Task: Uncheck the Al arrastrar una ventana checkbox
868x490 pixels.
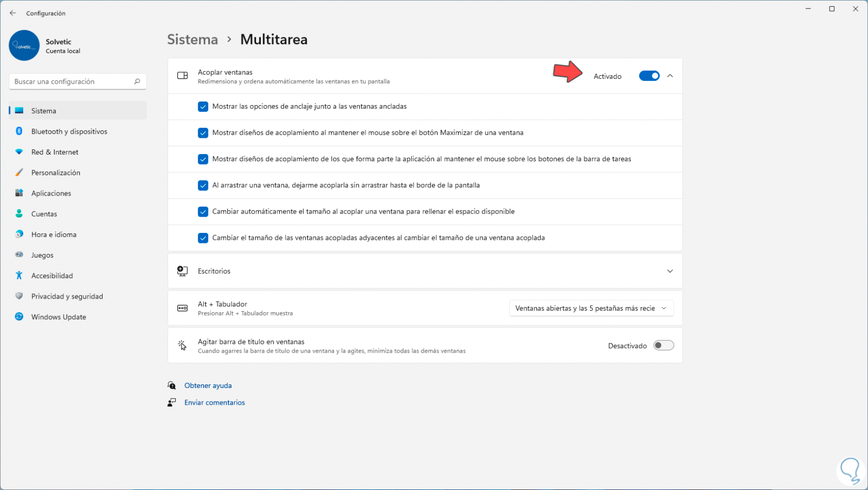Action: tap(203, 186)
